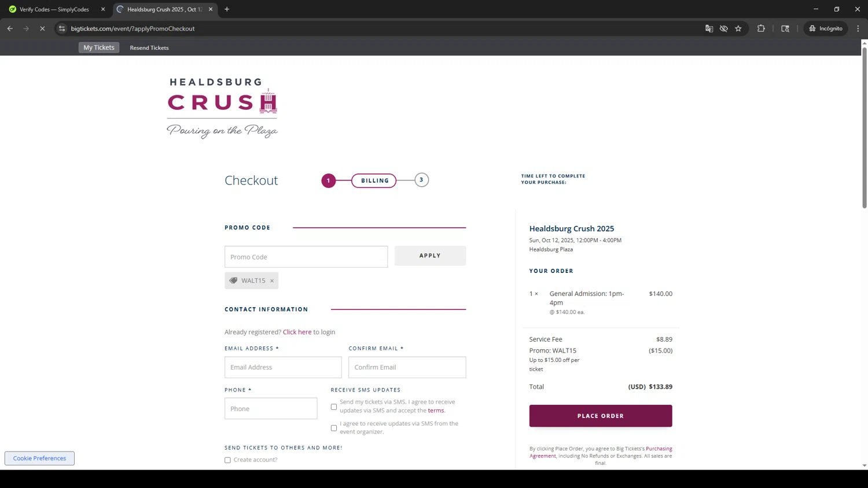Open the blocked third-party cookies eye icon
This screenshot has height=488, width=868.
click(723, 28)
